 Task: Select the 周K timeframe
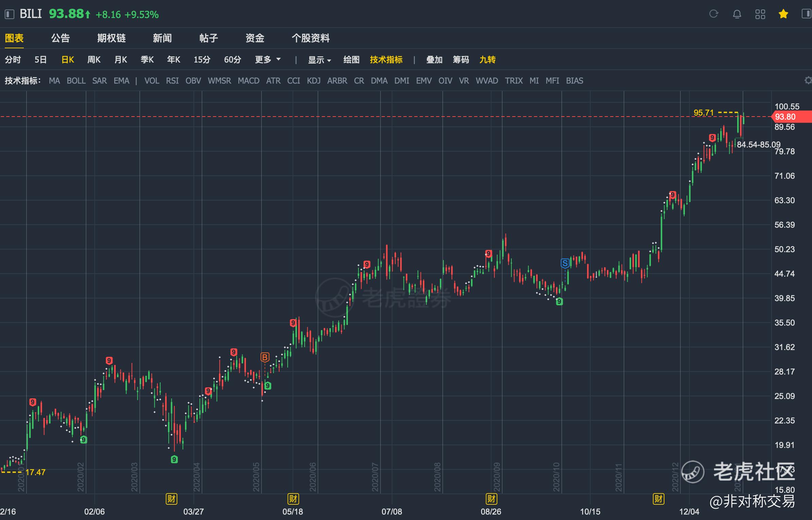94,60
